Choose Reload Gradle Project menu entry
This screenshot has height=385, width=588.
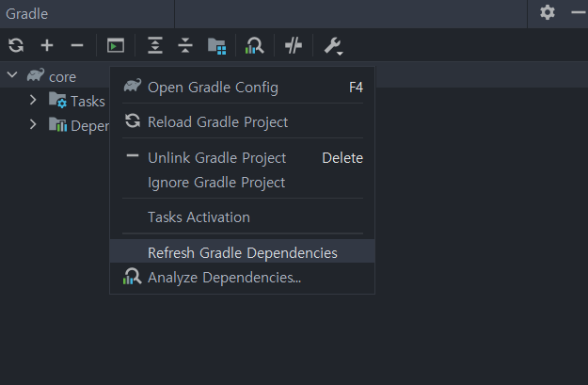coord(243,121)
